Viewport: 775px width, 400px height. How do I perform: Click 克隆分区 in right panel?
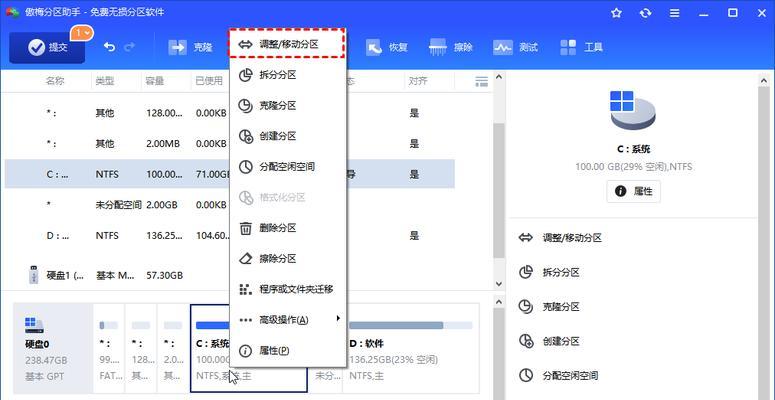(549, 307)
